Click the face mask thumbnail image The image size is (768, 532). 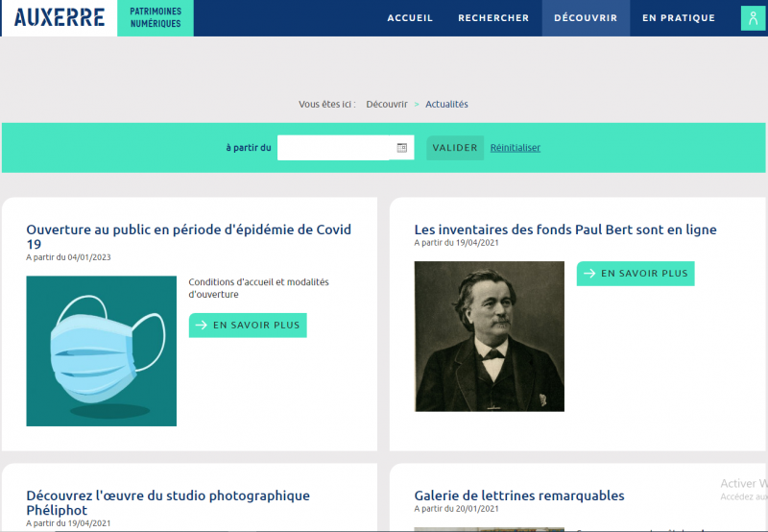point(102,351)
